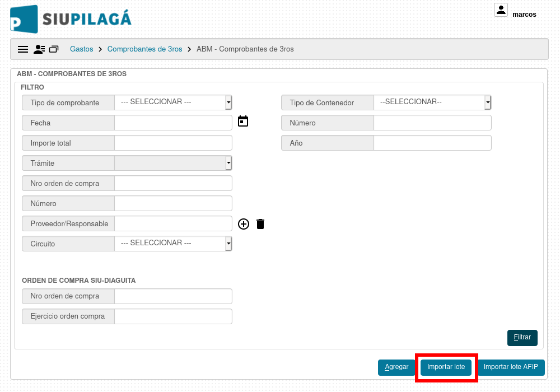Click the user profile list icon in toolbar
The width and height of the screenshot is (560, 392).
pos(39,49)
